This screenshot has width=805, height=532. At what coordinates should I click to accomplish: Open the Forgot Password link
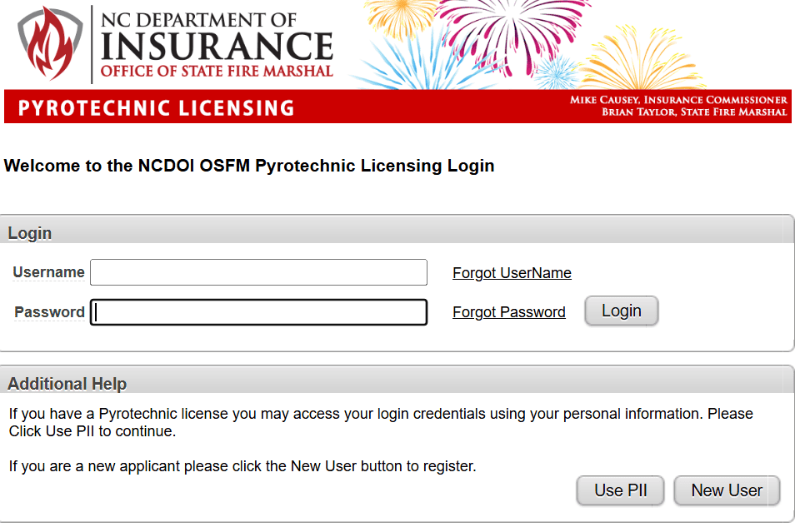(508, 312)
